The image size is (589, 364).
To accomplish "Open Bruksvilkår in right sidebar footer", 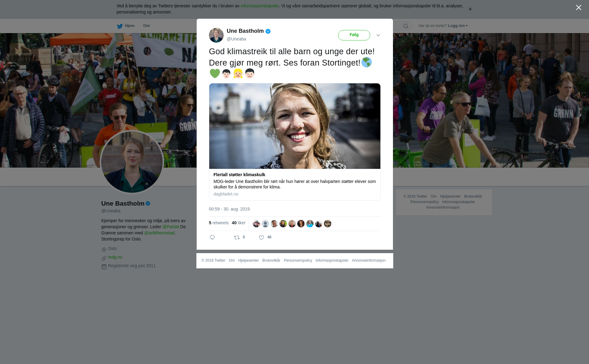I will pyautogui.click(x=473, y=196).
